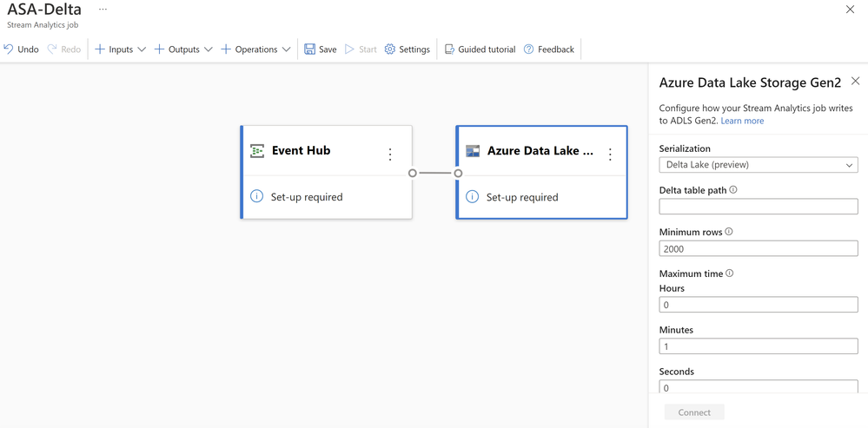The width and height of the screenshot is (868, 428).
Task: Click the Azure Data Lake set-up info icon
Action: (x=472, y=196)
